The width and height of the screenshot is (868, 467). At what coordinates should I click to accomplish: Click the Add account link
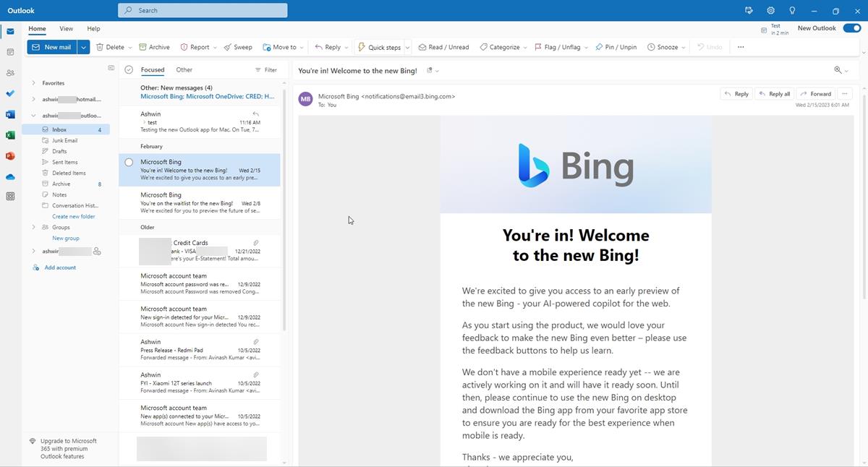click(59, 267)
